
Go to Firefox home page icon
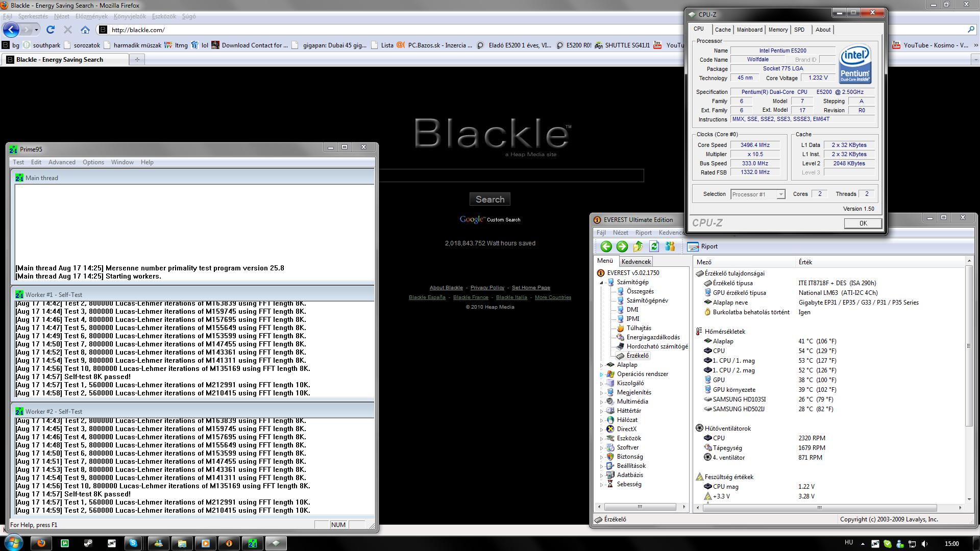(x=85, y=30)
